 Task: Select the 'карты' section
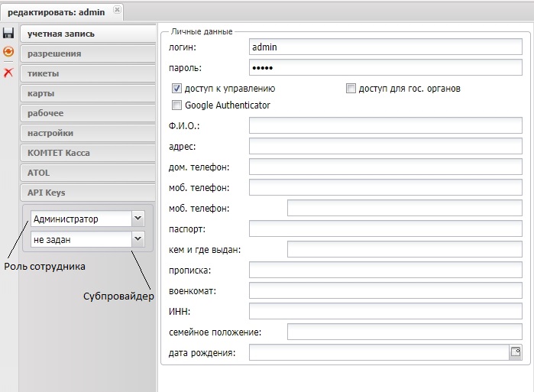[87, 93]
